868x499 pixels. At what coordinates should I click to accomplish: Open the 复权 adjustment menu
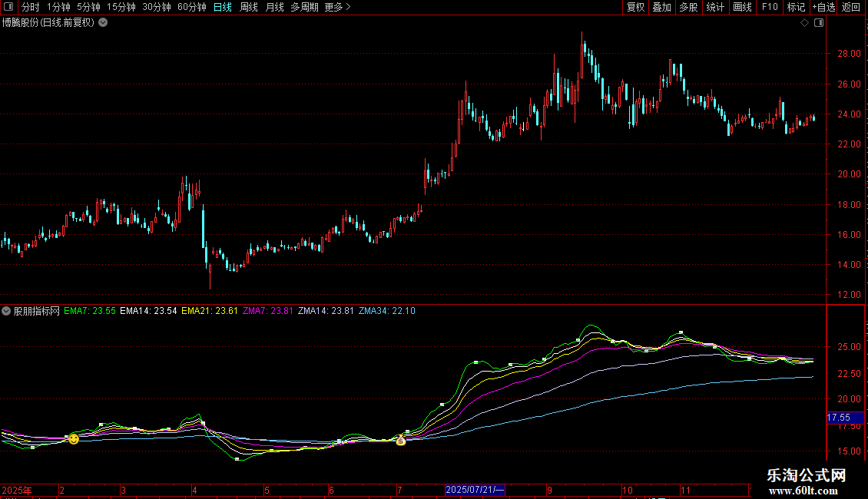(635, 7)
